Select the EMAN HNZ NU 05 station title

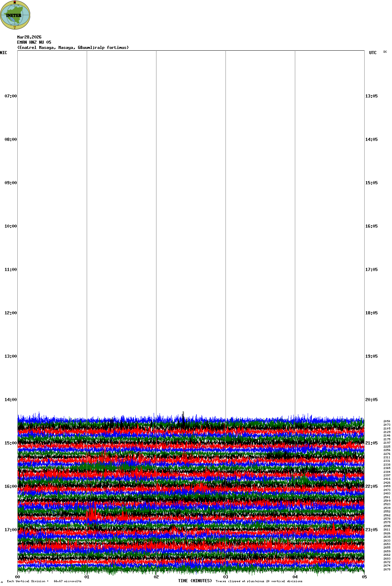point(34,42)
